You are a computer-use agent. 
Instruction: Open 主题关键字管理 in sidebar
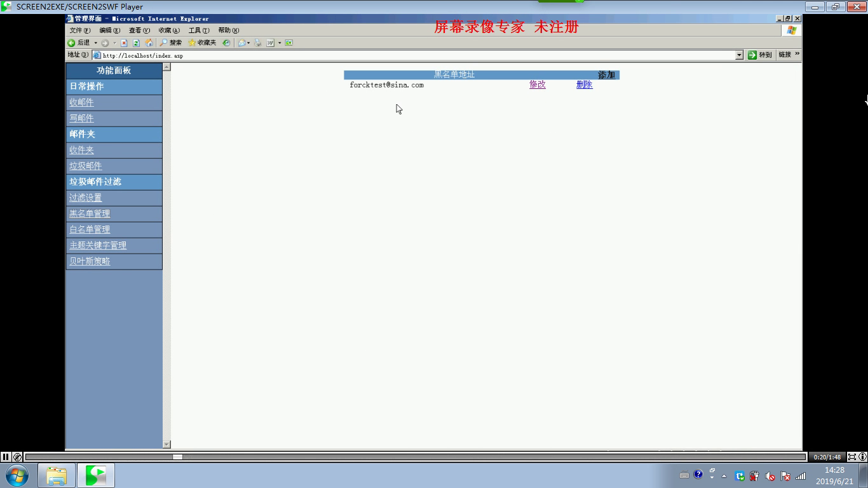[98, 245]
